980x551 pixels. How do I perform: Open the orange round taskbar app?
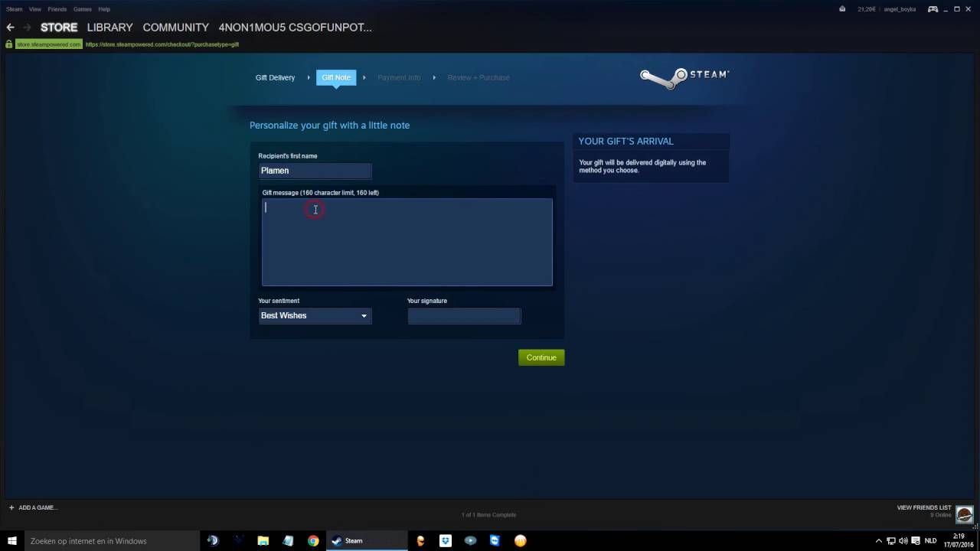click(521, 540)
